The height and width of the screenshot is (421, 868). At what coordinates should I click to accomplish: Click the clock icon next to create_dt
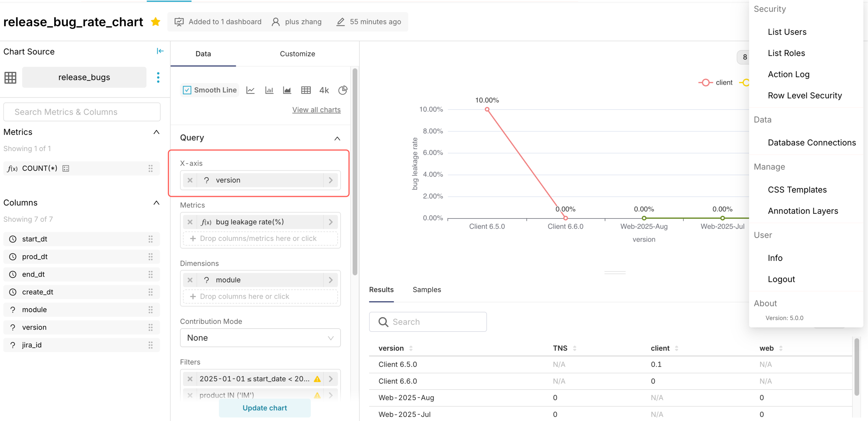click(x=13, y=292)
